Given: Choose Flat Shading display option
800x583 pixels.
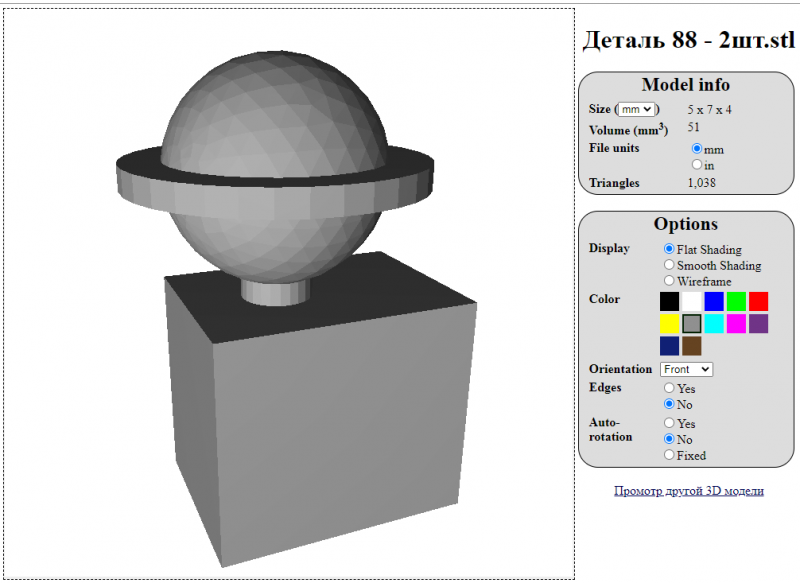Looking at the screenshot, I should tap(669, 249).
